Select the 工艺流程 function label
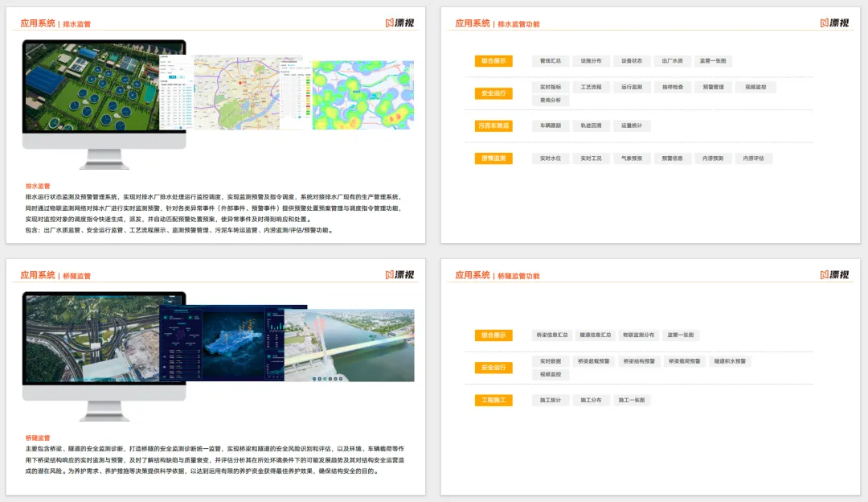 (x=591, y=87)
